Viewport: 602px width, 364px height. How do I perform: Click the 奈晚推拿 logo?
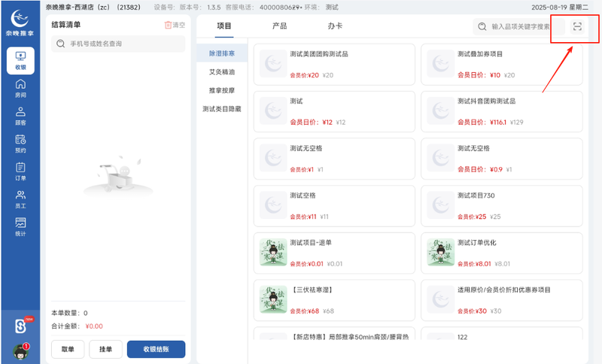(20, 23)
